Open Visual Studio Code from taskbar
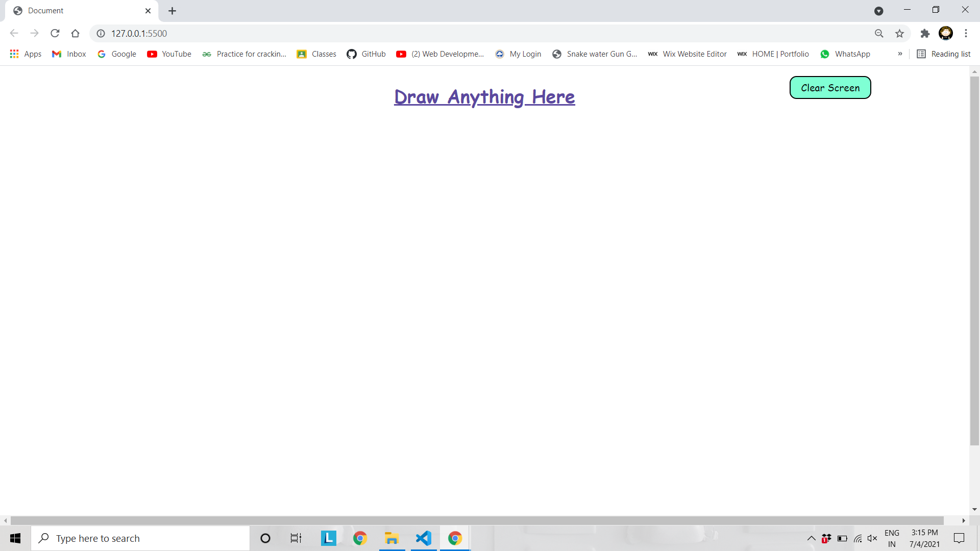This screenshot has height=551, width=980. tap(423, 538)
